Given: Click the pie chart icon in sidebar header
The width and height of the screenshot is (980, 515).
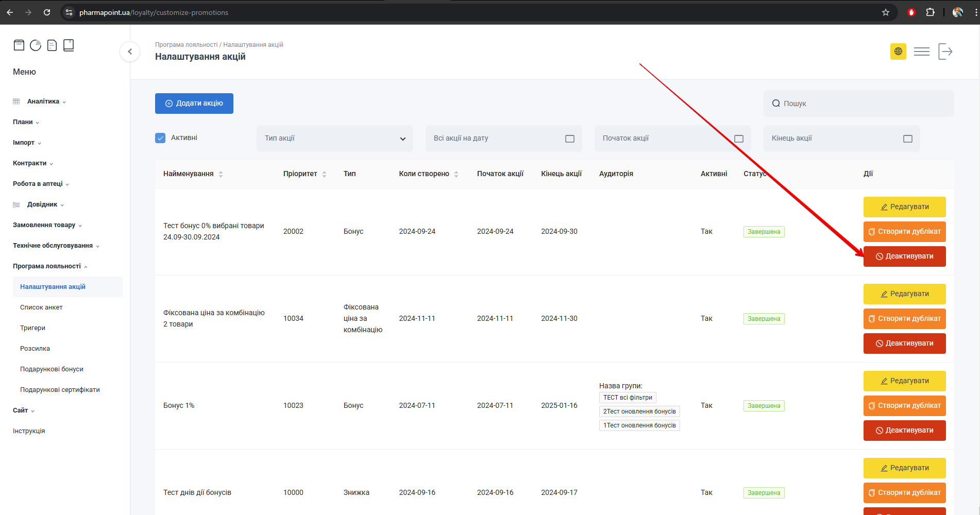Looking at the screenshot, I should coord(36,45).
